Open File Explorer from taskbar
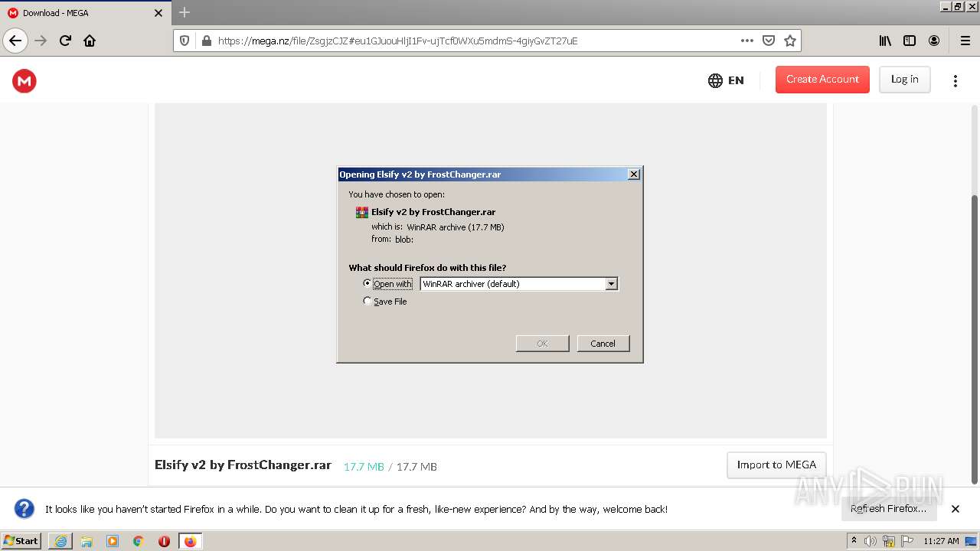Viewport: 980px width, 551px height. coord(87,541)
